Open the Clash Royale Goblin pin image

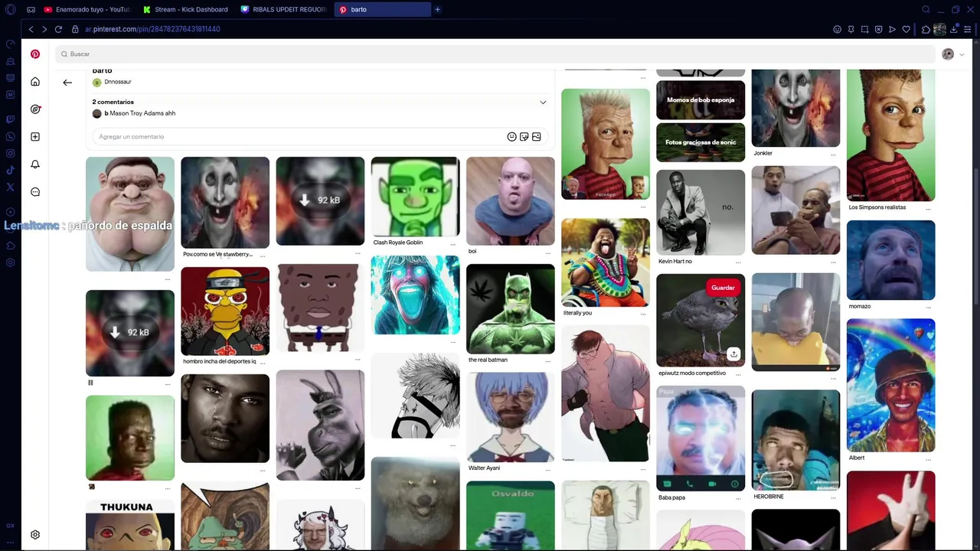415,197
